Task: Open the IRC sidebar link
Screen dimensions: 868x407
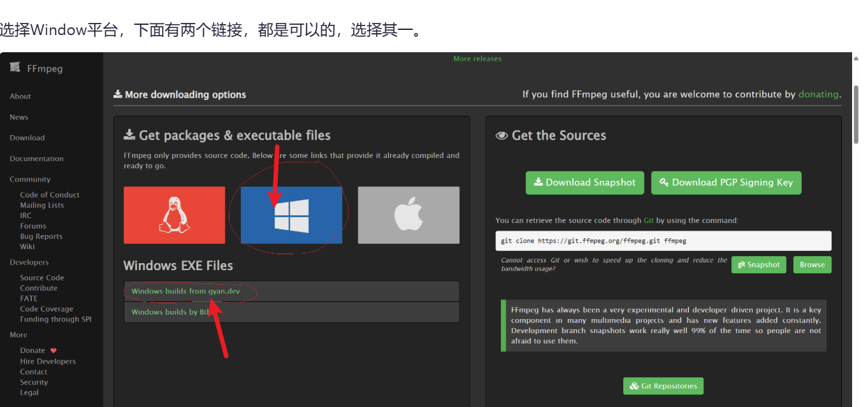Action: tap(25, 215)
